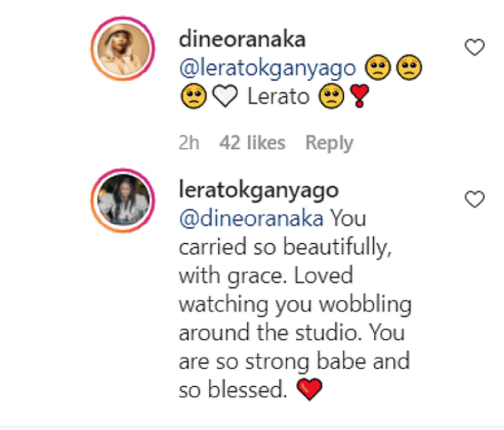The height and width of the screenshot is (430, 504).
Task: Click the dineoranaka username heading
Action: pyautogui.click(x=242, y=39)
